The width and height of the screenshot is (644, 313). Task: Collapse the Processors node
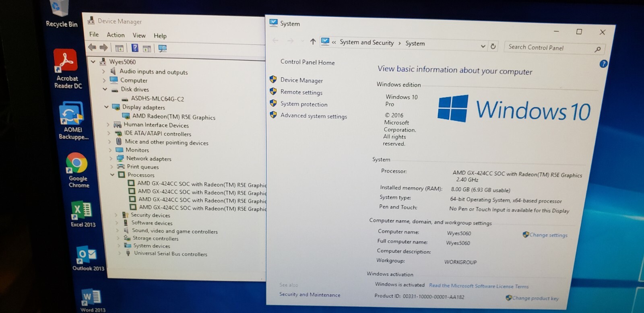[113, 175]
